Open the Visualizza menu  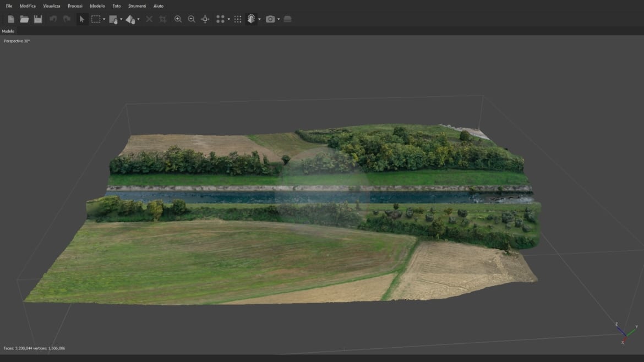[x=52, y=6]
